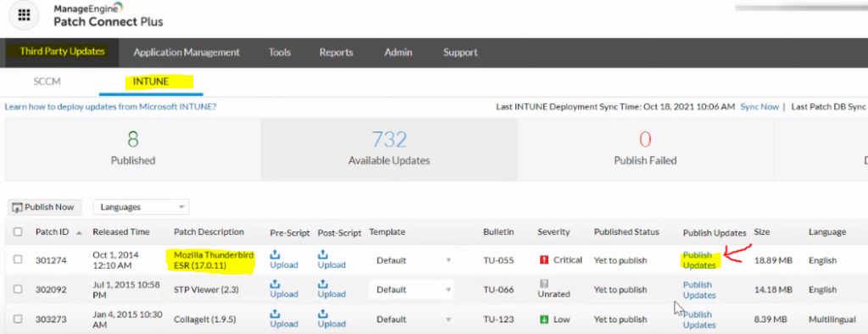Viewport: 868px width, 334px height.
Task: Click Publish Updates for Mozilla Thunderbird
Action: click(x=699, y=259)
